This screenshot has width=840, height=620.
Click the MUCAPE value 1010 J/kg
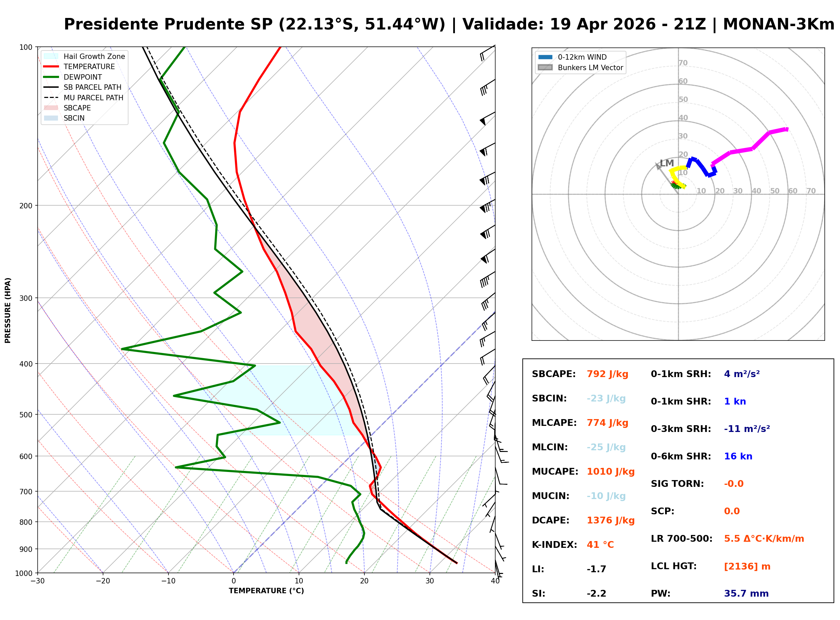click(x=611, y=472)
